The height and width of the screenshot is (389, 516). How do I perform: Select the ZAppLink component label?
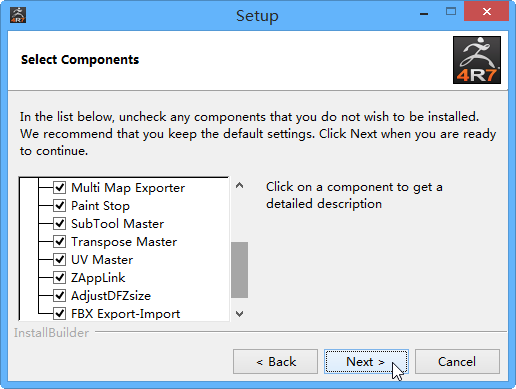98,278
